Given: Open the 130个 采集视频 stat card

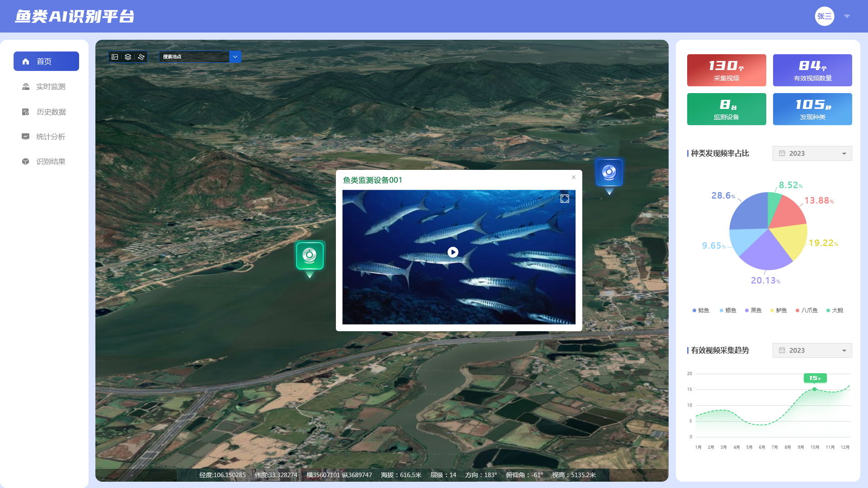Looking at the screenshot, I should pyautogui.click(x=726, y=70).
